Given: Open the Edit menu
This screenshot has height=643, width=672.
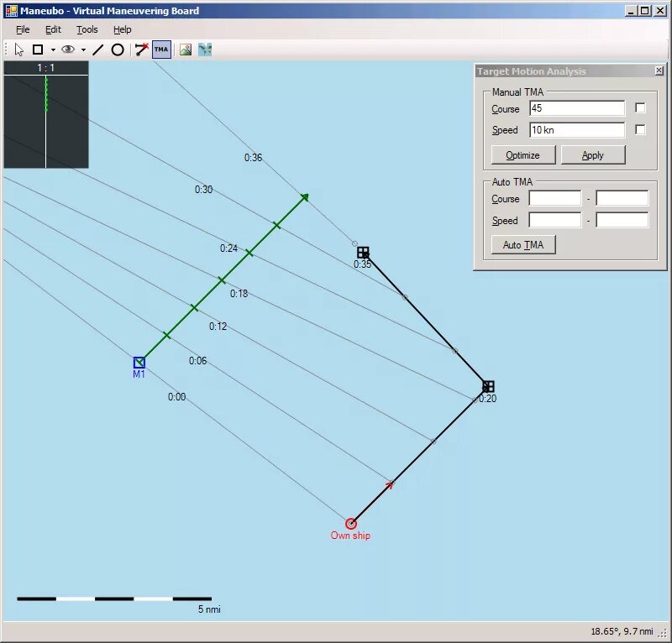Looking at the screenshot, I should 53,29.
